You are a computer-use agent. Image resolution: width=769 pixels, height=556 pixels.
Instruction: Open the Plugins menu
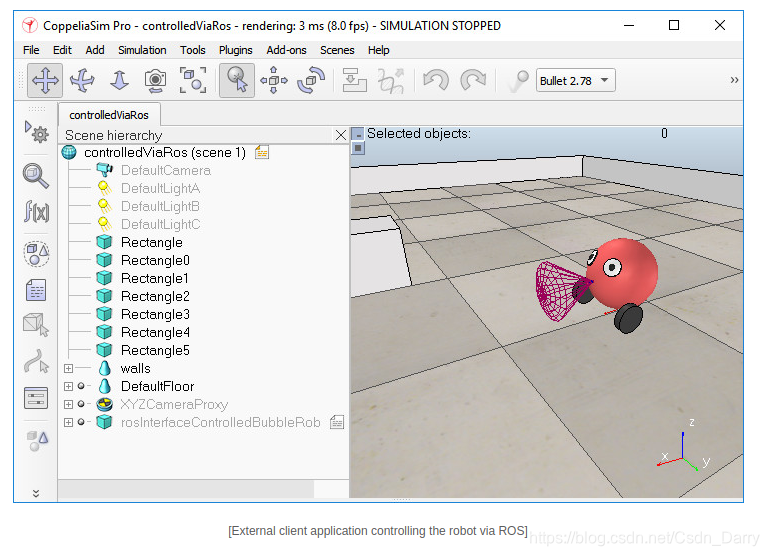coord(235,50)
